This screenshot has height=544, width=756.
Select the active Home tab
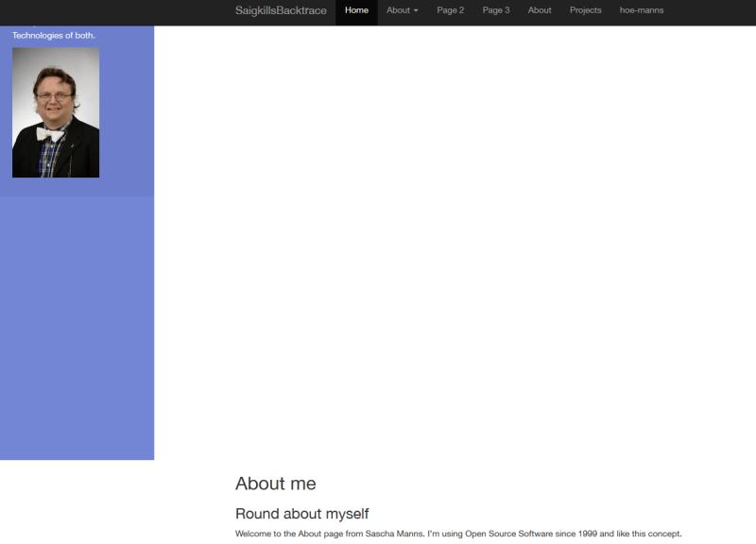[356, 10]
